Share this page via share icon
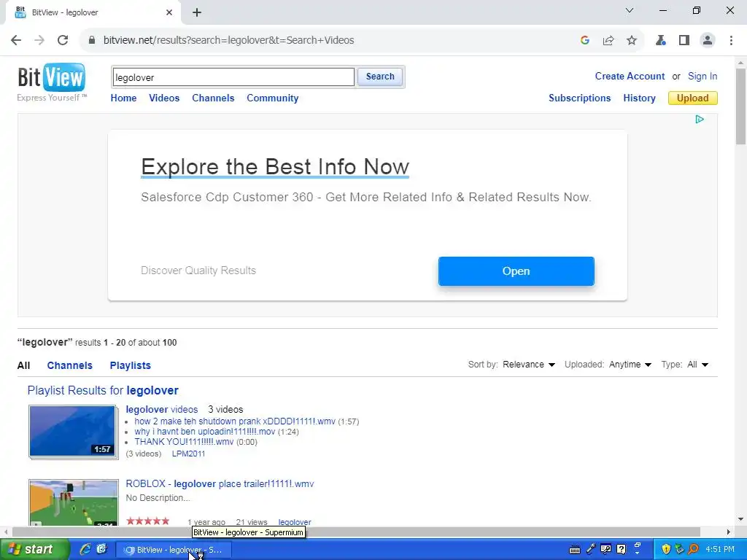Viewport: 747px width, 560px height. coord(608,41)
